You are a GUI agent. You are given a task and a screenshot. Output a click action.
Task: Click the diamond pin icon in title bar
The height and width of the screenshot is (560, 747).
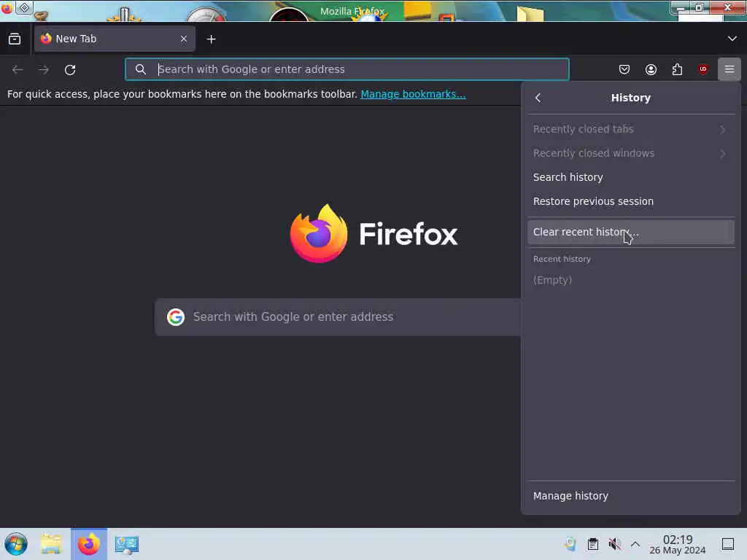pos(24,7)
